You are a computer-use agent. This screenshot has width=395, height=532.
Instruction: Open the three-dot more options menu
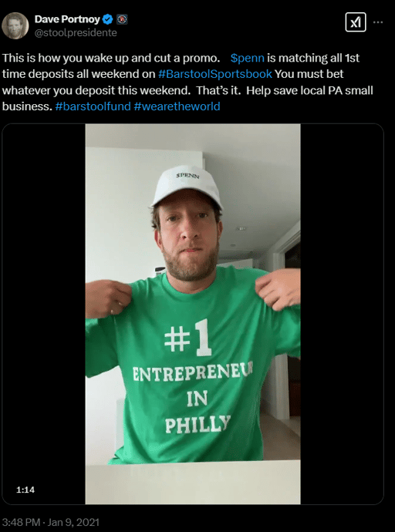[x=378, y=22]
